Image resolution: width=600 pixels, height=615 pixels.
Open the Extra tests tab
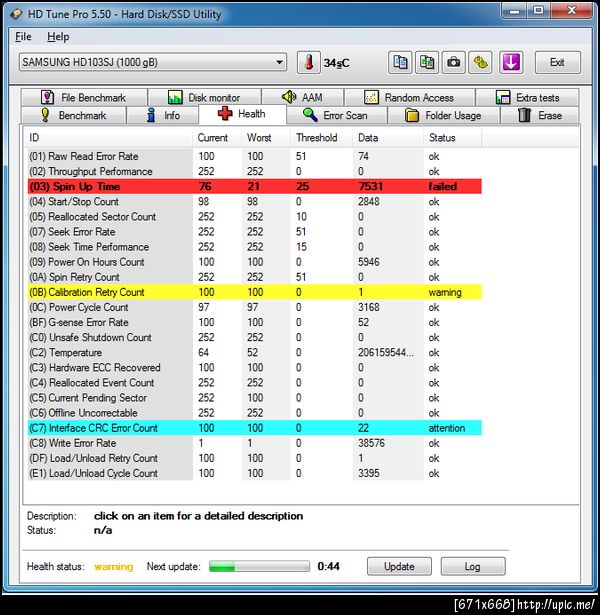pos(527,97)
